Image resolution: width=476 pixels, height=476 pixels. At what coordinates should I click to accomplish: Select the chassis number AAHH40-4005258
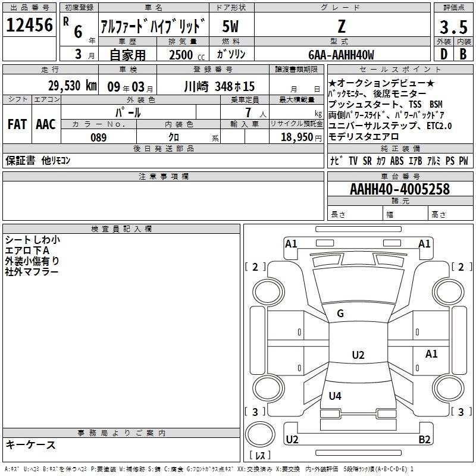pos(399,190)
